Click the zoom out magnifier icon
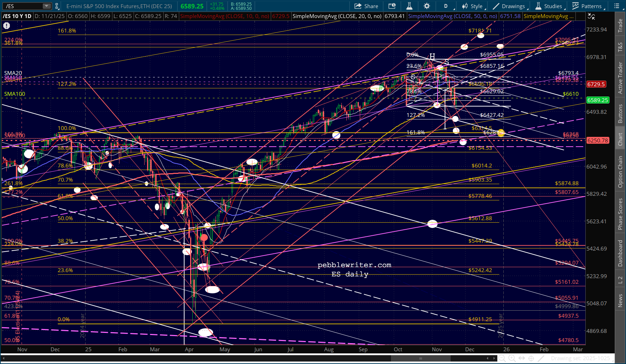626x364 pixels. 502,358
